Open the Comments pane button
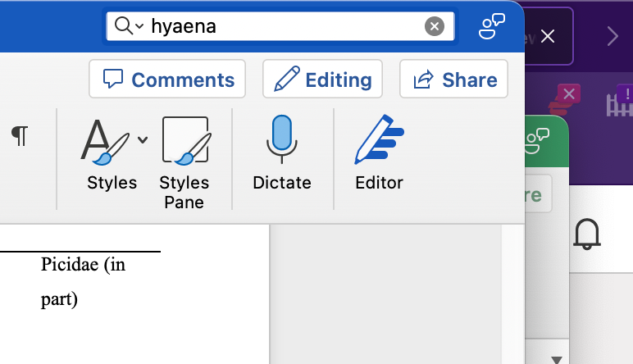Image resolution: width=633 pixels, height=364 pixels. pyautogui.click(x=167, y=80)
